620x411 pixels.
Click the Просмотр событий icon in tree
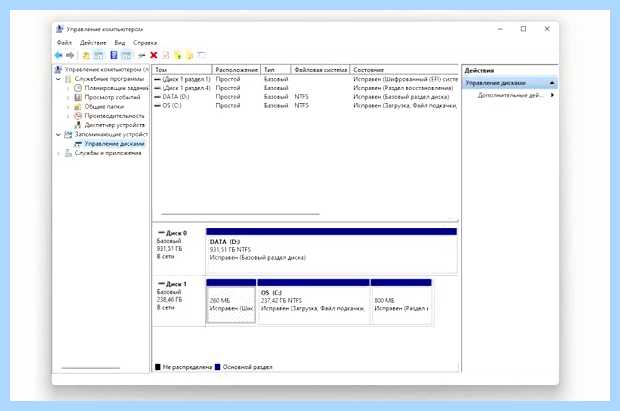78,97
